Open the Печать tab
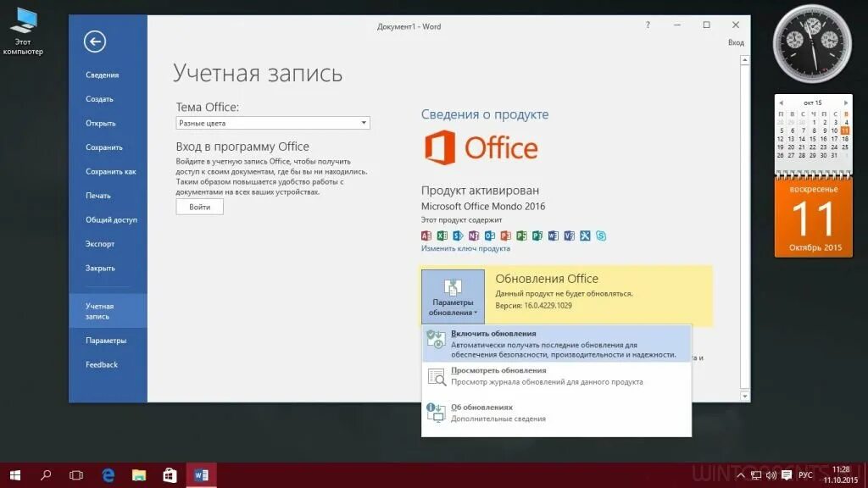The image size is (868, 488). tap(98, 196)
